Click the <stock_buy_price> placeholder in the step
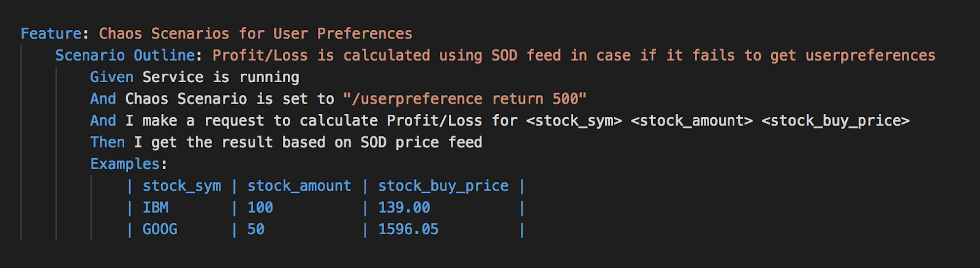 point(835,121)
